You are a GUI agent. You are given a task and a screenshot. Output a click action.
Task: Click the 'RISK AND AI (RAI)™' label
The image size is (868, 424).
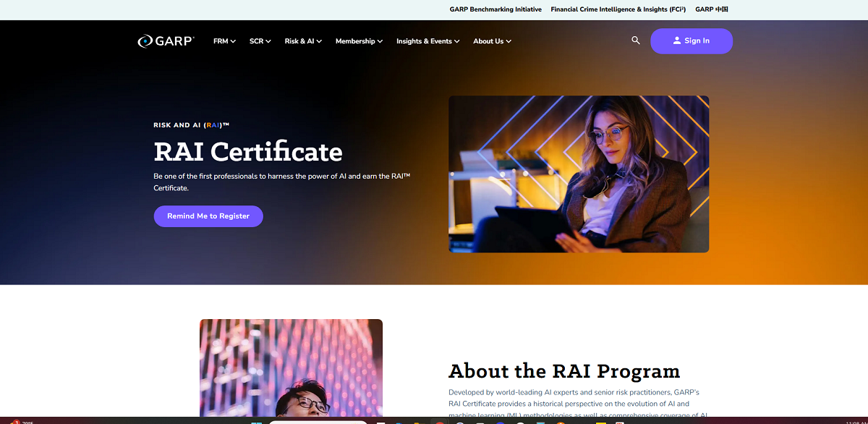click(192, 125)
